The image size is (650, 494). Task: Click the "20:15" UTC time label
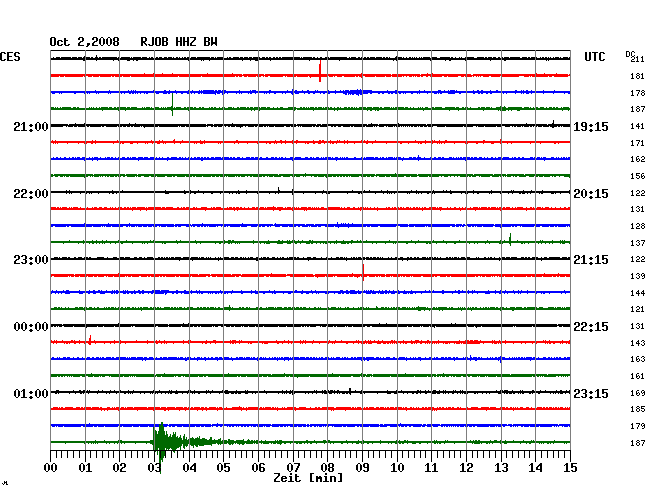pos(591,194)
